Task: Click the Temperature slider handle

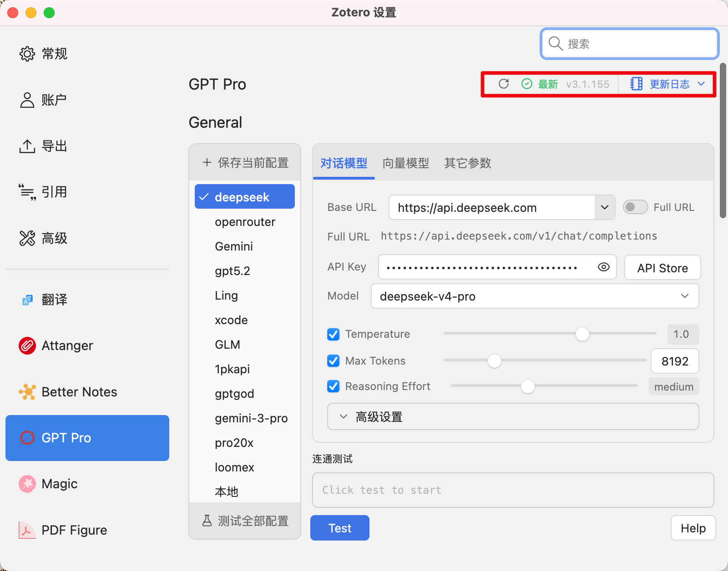Action: point(582,334)
